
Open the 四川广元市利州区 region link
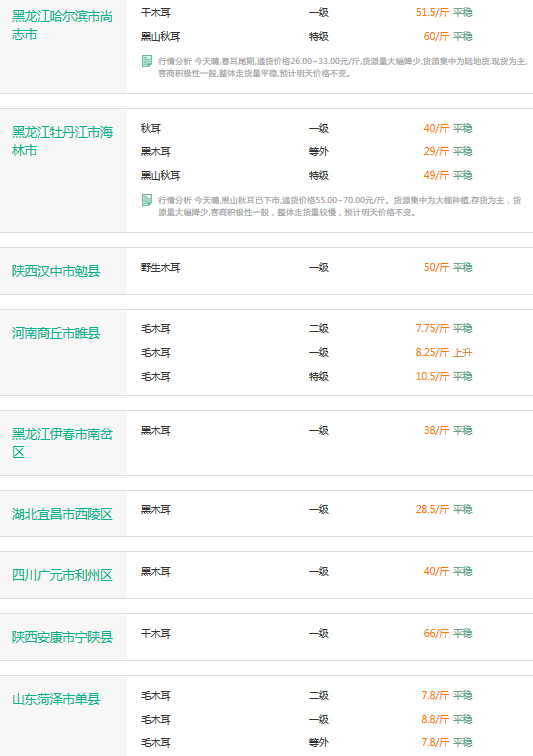coord(62,575)
